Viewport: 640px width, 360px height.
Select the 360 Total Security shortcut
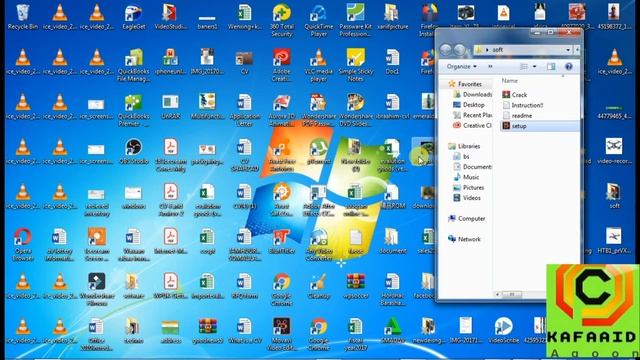(x=282, y=20)
